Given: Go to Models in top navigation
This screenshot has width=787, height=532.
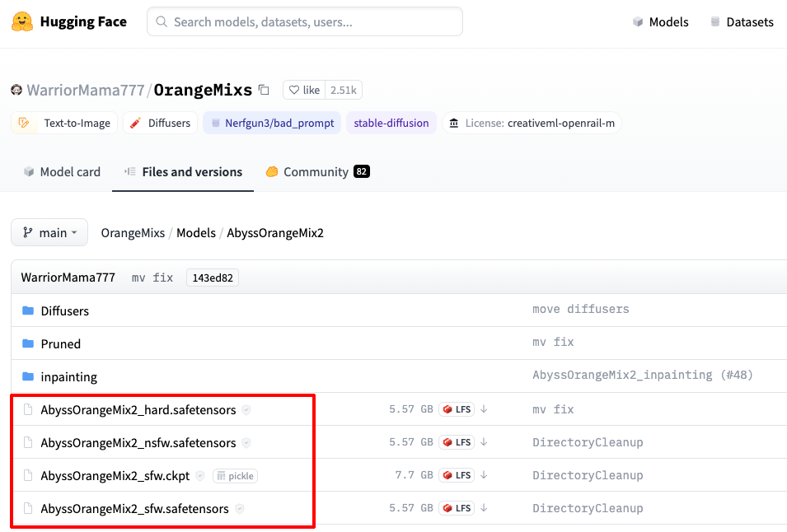Looking at the screenshot, I should [661, 22].
